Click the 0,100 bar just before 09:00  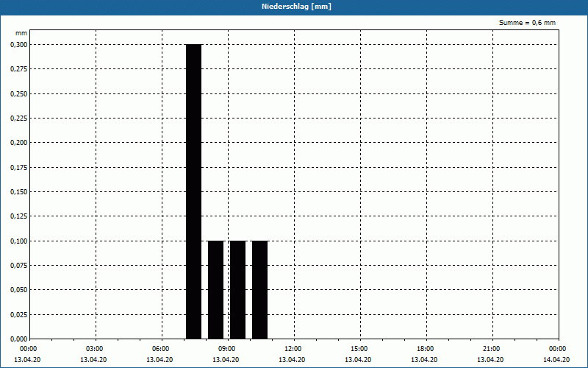(x=216, y=290)
